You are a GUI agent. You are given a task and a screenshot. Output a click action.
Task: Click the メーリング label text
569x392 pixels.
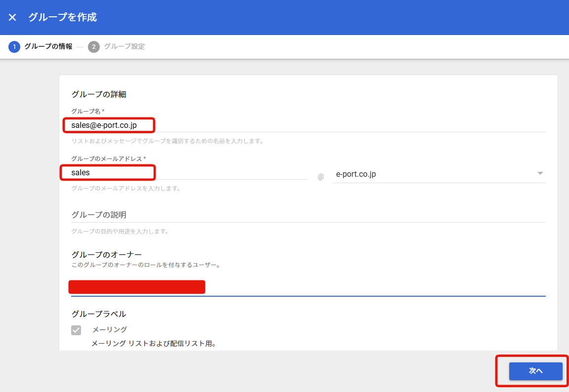point(110,330)
